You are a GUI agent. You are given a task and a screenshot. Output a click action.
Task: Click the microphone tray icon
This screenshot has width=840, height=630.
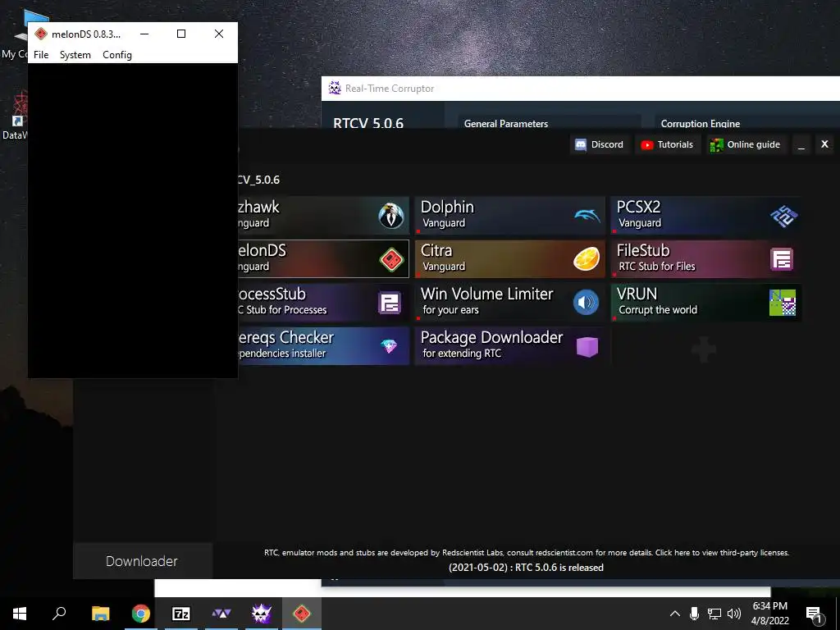694,614
